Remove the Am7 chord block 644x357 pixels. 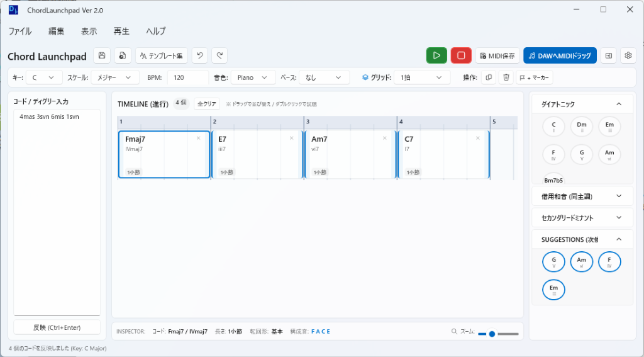click(385, 138)
